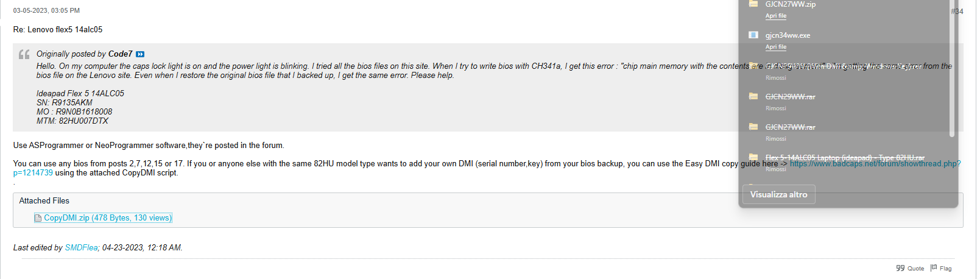The image size is (980, 279).
Task: Click the GJCN27WW.rar folder icon in downloads
Action: click(x=753, y=127)
